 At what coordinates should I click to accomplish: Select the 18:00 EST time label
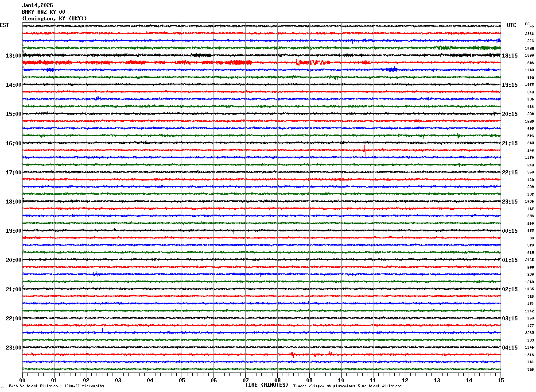14,202
